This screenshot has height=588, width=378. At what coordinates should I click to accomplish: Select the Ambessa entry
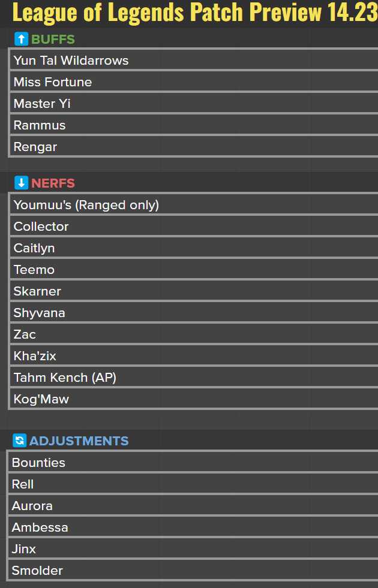point(193,527)
